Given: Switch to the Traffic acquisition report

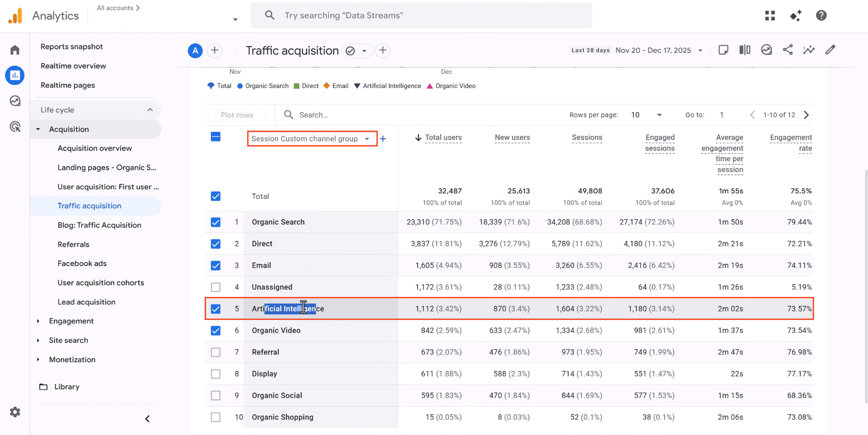Looking at the screenshot, I should (89, 206).
